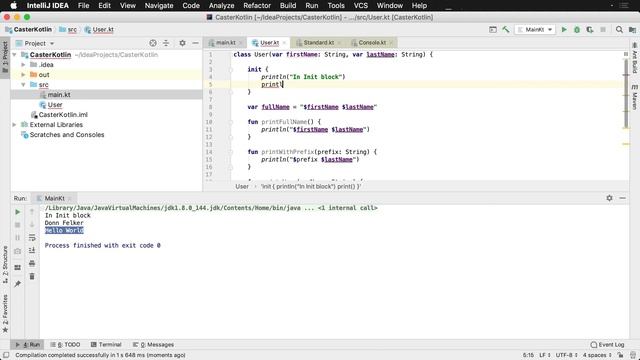The image size is (640, 360).
Task: Open the MainKt run configuration dropdown
Action: pos(535,29)
